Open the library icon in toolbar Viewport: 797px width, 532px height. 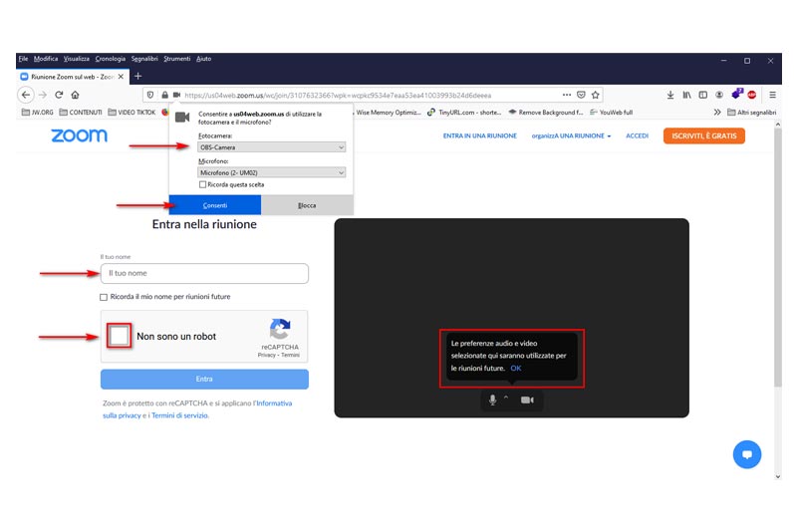[x=686, y=95]
